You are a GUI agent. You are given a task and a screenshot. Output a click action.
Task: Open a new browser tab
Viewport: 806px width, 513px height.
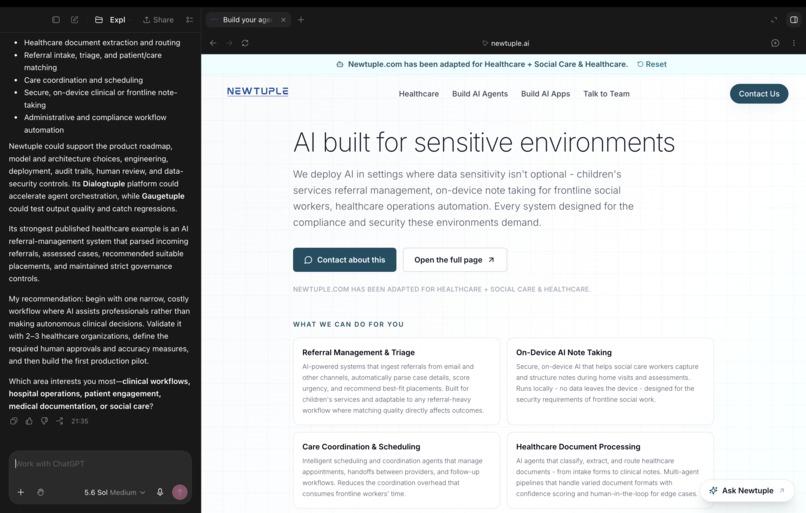click(x=301, y=20)
